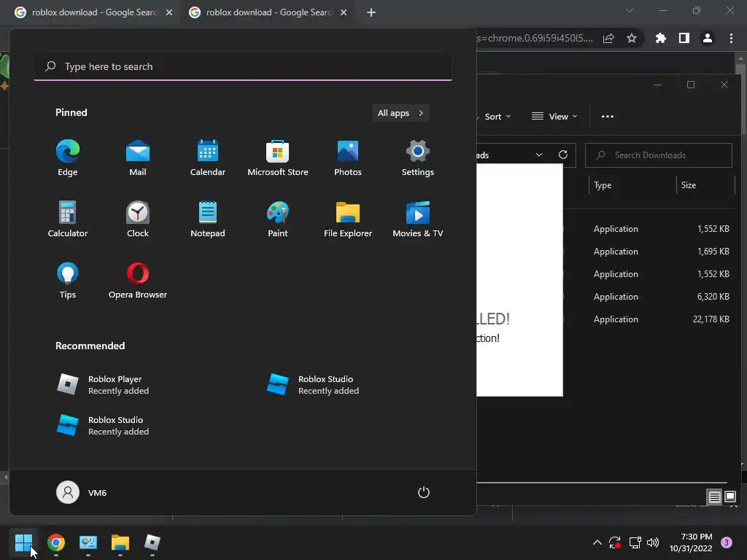Image resolution: width=747 pixels, height=560 pixels.
Task: Refresh the Downloads folder
Action: pyautogui.click(x=563, y=155)
